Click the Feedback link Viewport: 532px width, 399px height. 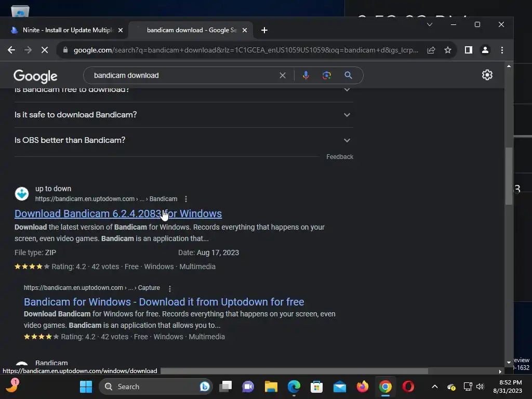click(x=340, y=157)
